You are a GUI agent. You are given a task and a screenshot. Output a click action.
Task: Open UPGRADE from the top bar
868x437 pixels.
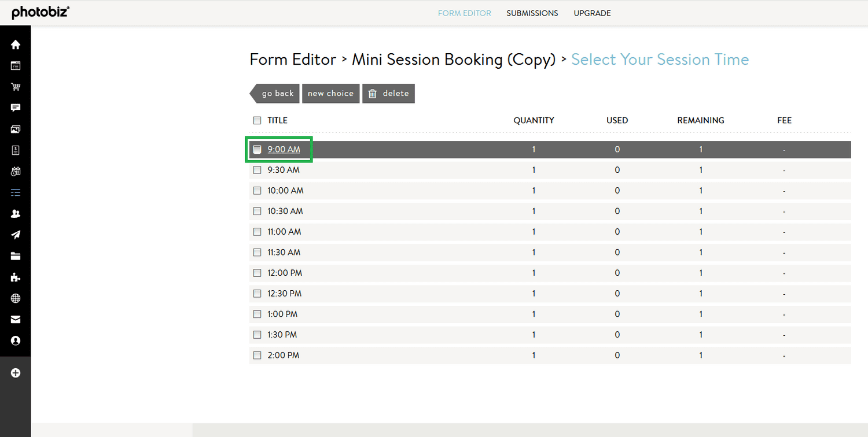point(592,13)
